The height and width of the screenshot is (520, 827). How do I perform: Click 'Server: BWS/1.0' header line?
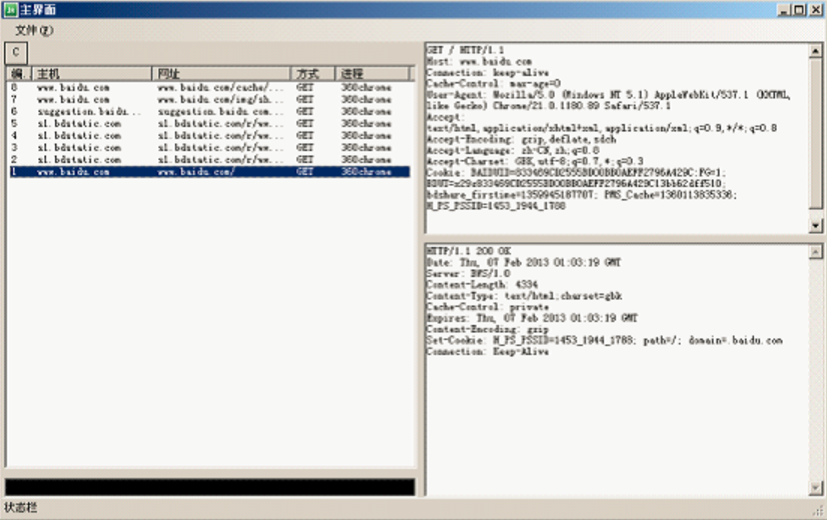tap(468, 274)
